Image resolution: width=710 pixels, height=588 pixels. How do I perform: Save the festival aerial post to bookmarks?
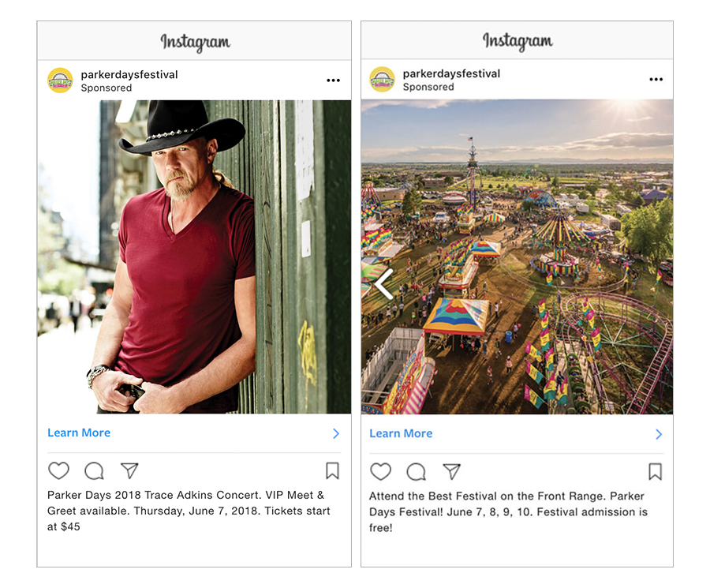656,471
